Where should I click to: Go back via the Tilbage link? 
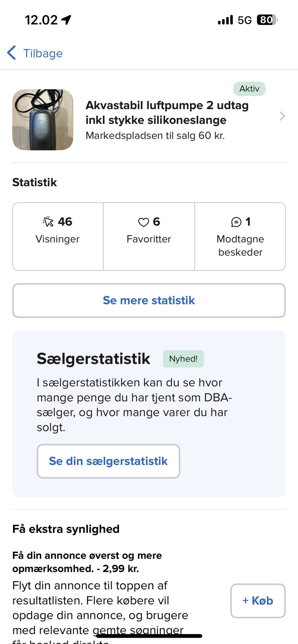(x=43, y=53)
